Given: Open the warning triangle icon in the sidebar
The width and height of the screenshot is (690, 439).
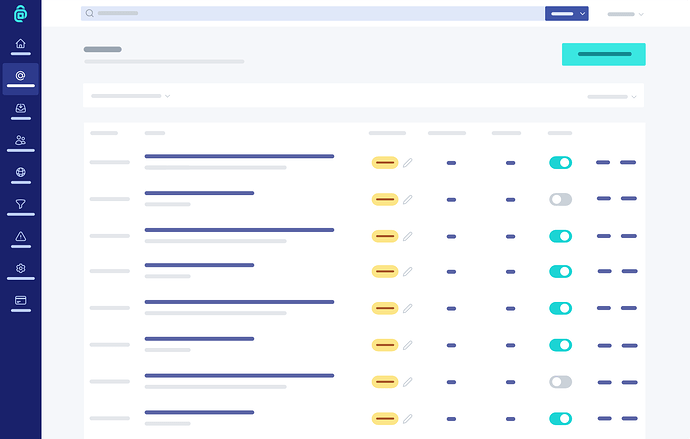Looking at the screenshot, I should [20, 237].
